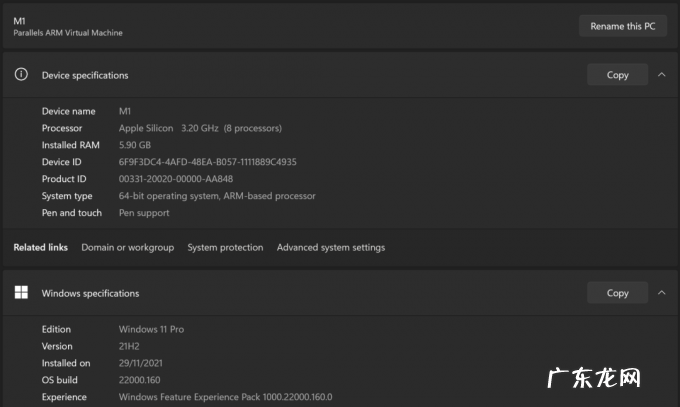Copy the Windows specifications
The height and width of the screenshot is (407, 680).
click(617, 293)
